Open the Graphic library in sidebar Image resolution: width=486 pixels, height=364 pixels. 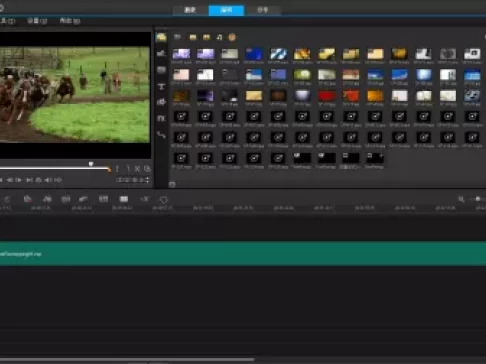[161, 102]
